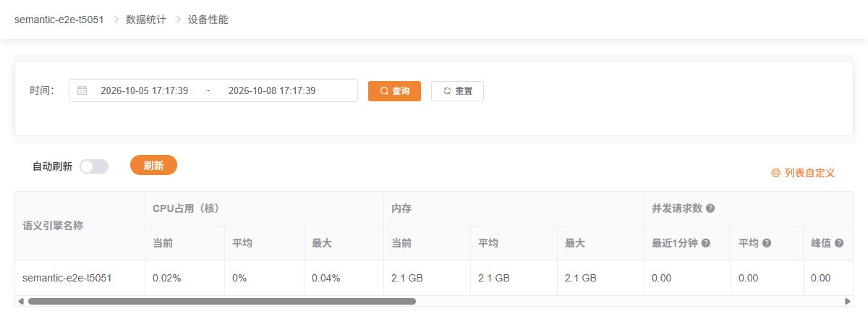Open the semantic-e2e-t5051 breadcrumb link
This screenshot has height=322, width=868.
(59, 20)
